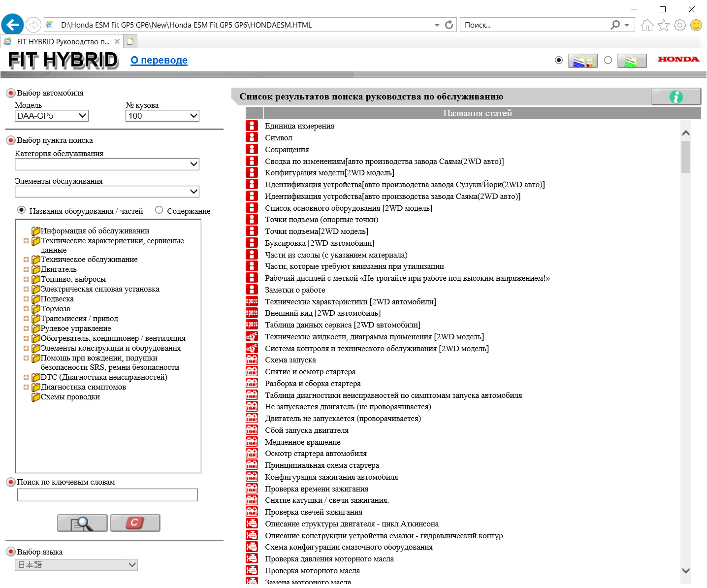The width and height of the screenshot is (707, 588).
Task: Click the HONDA logo
Action: point(678,59)
